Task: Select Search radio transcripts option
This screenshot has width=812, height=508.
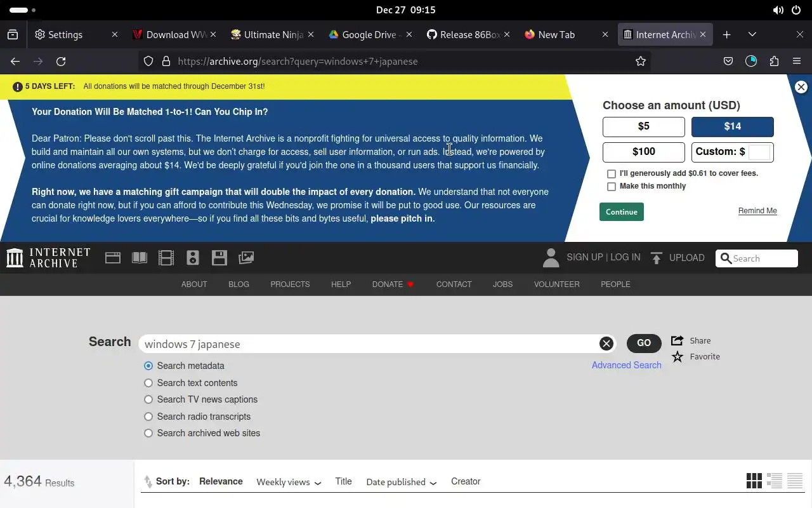Action: pyautogui.click(x=148, y=417)
